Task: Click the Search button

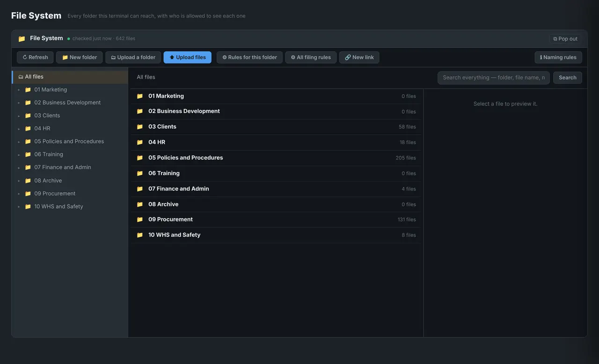Action: pyautogui.click(x=568, y=78)
